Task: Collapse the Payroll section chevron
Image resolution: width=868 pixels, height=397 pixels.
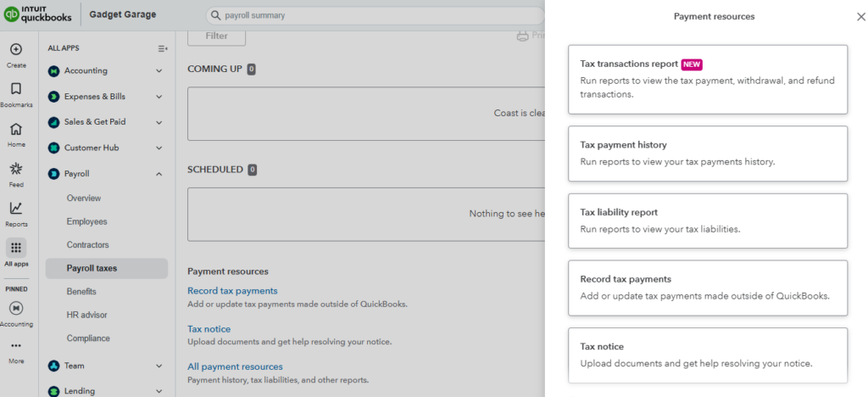Action: [159, 174]
